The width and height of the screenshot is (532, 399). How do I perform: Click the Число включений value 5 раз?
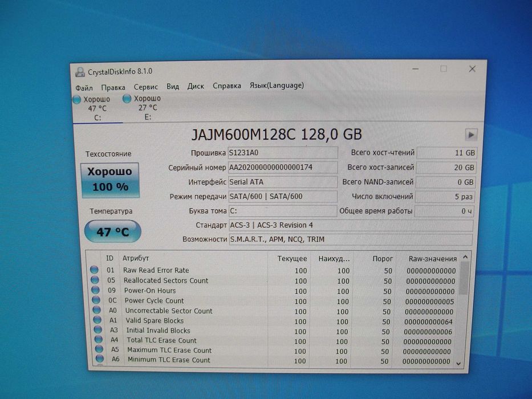point(444,197)
